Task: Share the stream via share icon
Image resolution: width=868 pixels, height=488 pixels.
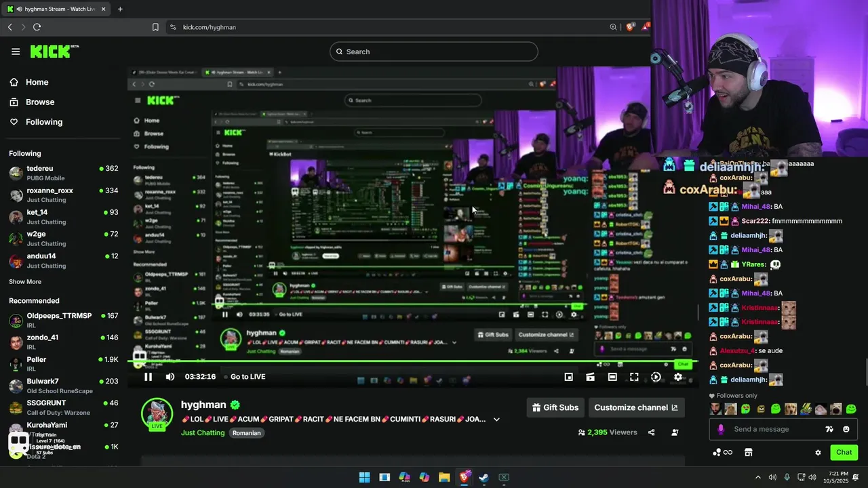Action: (652, 432)
